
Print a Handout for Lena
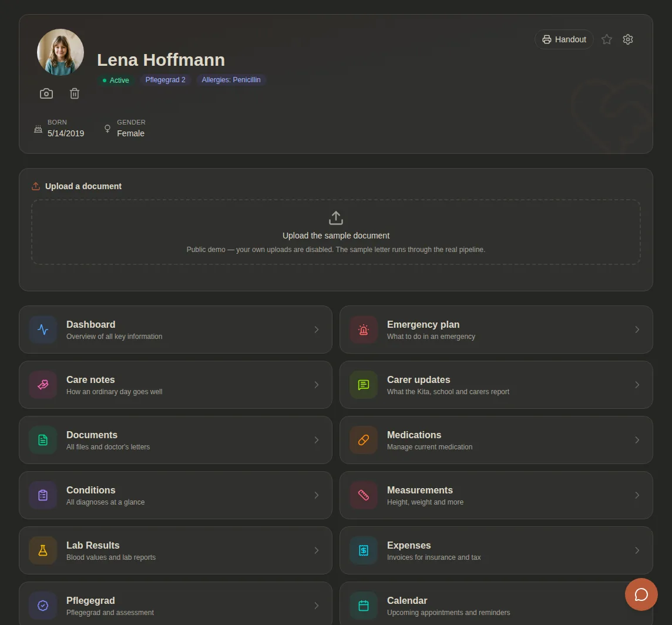tap(564, 39)
